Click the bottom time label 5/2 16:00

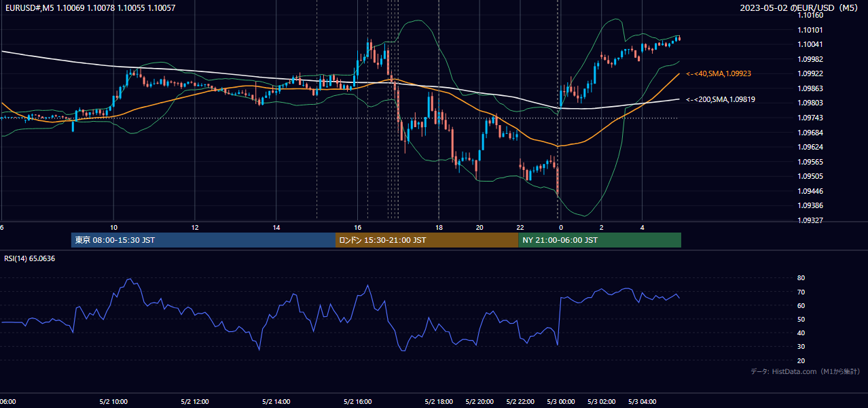[358, 402]
